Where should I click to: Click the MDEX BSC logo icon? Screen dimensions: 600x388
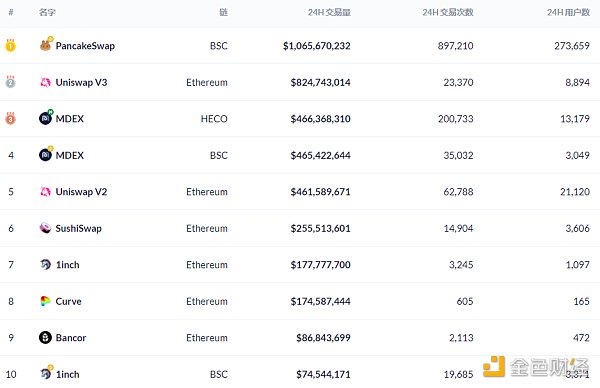pyautogui.click(x=46, y=155)
